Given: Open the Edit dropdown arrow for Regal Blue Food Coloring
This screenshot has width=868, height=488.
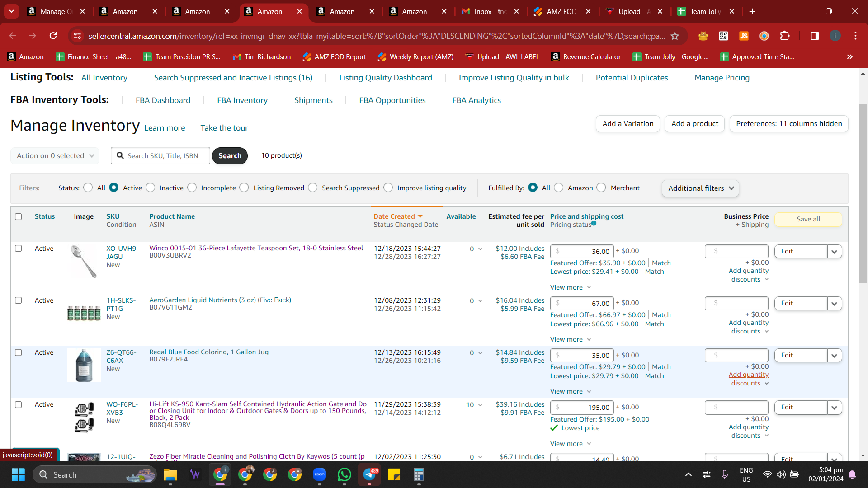Looking at the screenshot, I should (x=835, y=356).
